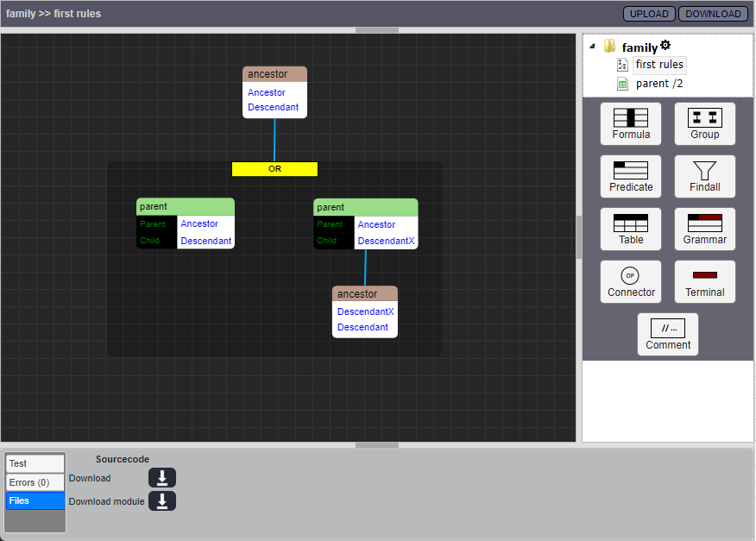Click the Download module icon button
Image resolution: width=756 pixels, height=541 pixels.
click(162, 501)
